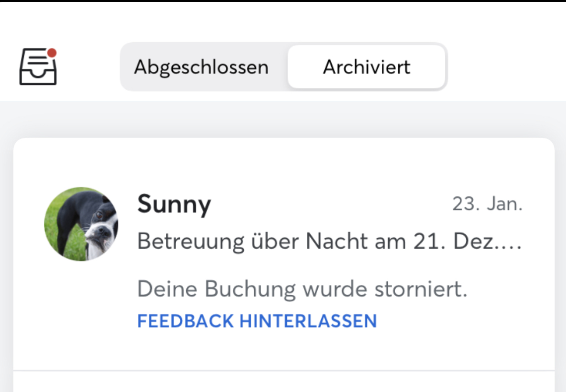Switch to the Abgeschlossen tab
Image resolution: width=566 pixels, height=392 pixels.
201,67
